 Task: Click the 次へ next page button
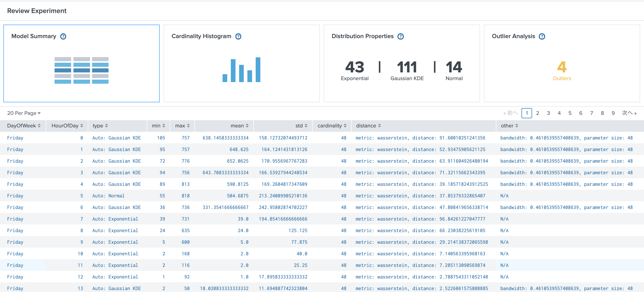click(629, 113)
